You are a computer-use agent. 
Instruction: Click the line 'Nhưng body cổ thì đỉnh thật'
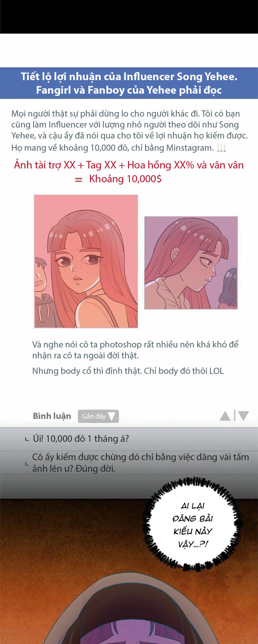click(x=128, y=371)
